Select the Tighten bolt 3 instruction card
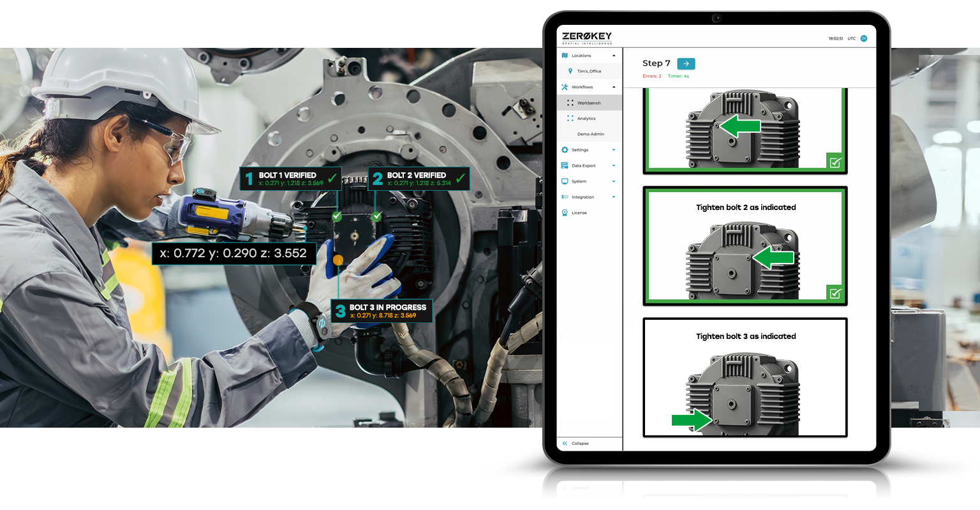The width and height of the screenshot is (980, 510). click(x=745, y=377)
